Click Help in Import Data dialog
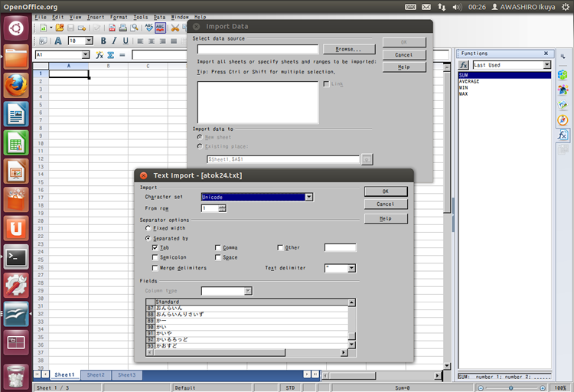 pos(404,67)
